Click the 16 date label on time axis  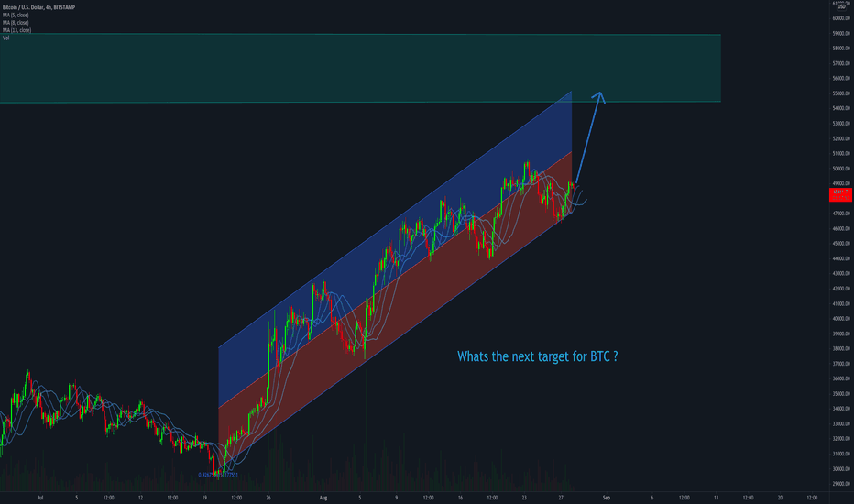460,498
